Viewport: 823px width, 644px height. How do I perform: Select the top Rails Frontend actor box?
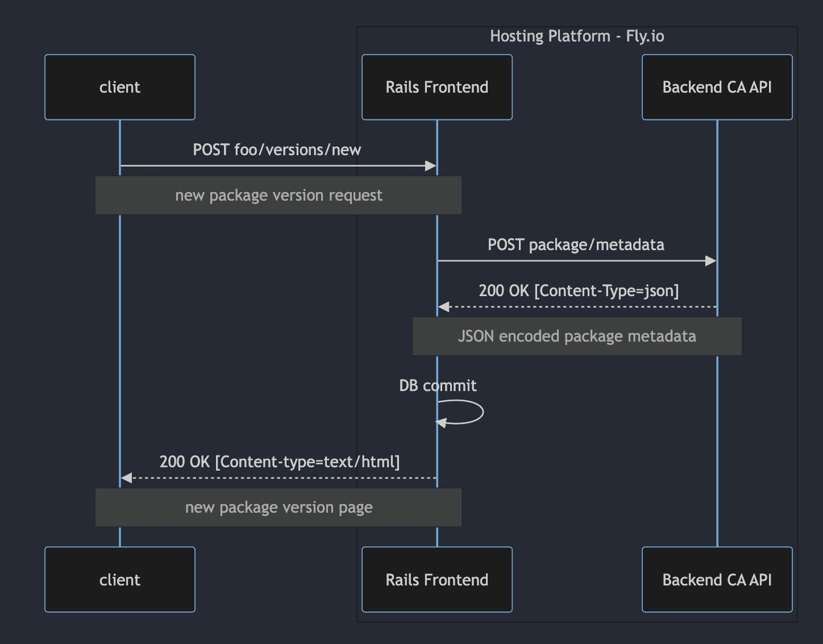pos(437,87)
